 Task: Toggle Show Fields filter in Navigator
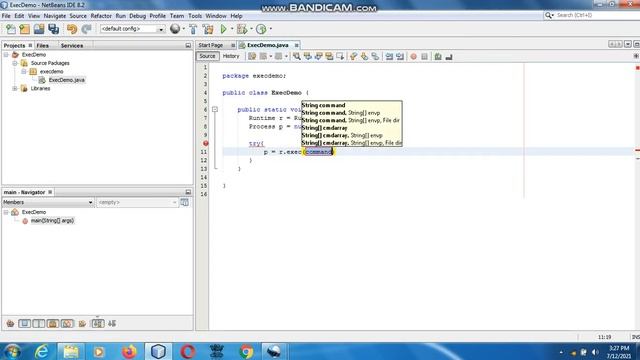[24, 324]
